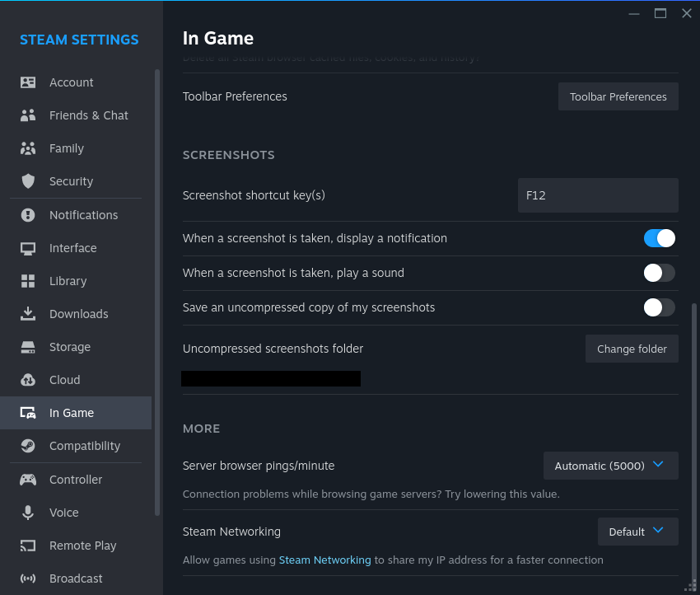Enable play a sound on screenshot

point(659,273)
